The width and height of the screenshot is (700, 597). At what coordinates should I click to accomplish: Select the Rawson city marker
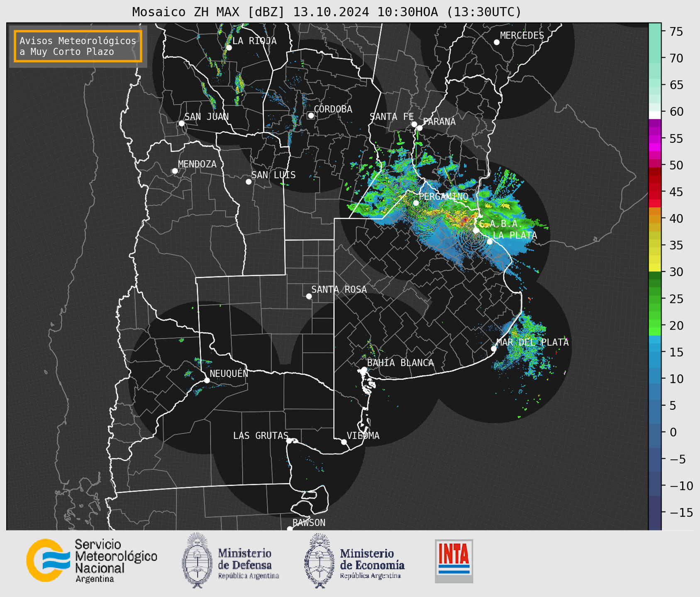tap(290, 529)
